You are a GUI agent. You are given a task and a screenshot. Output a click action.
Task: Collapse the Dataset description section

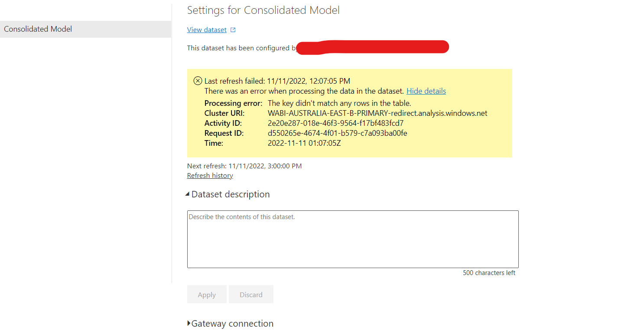tap(228, 194)
